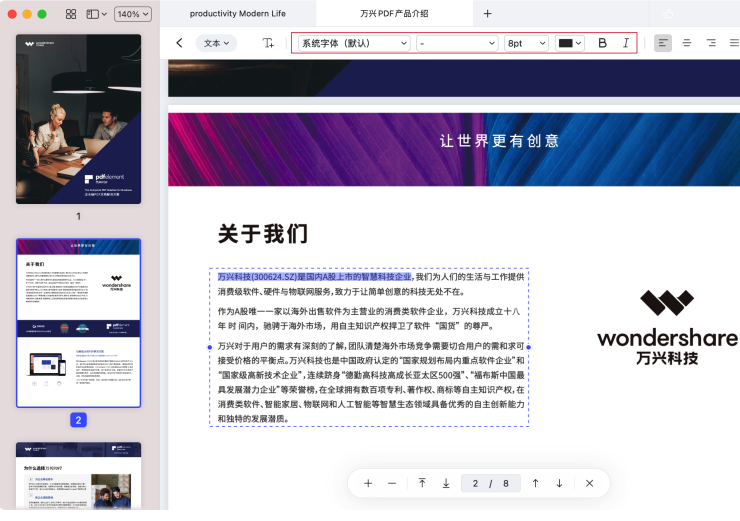The image size is (740, 521).
Task: Go to next page down arrow
Action: coord(559,483)
